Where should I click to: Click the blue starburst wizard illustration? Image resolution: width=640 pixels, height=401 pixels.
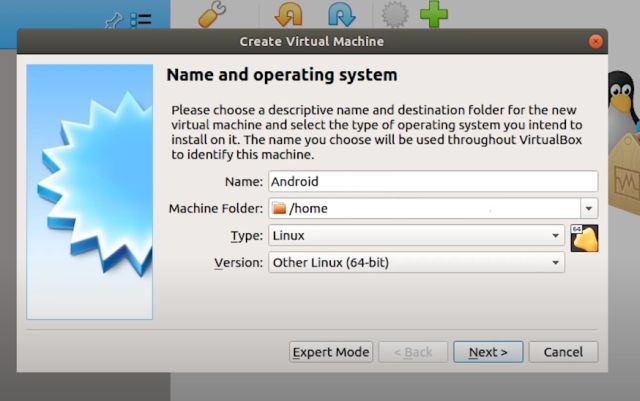pyautogui.click(x=90, y=192)
